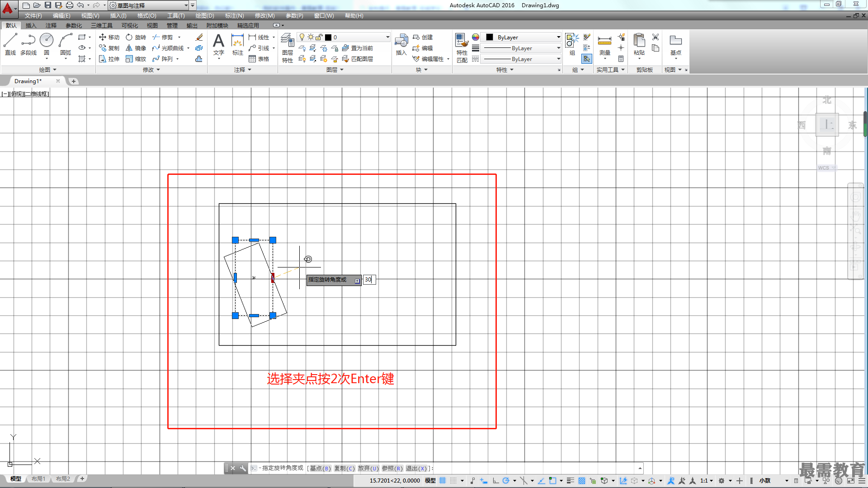Viewport: 868px width, 488px height.
Task: Click the Move (移动) tool
Action: (x=109, y=37)
